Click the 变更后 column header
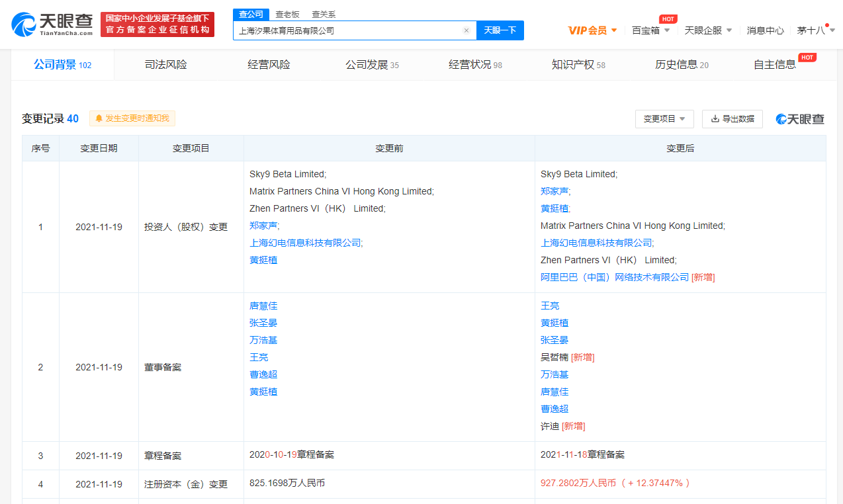Screen dimensions: 843x504 pos(680,149)
